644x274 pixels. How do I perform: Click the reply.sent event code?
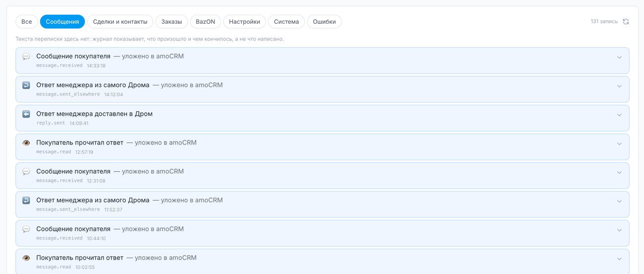tap(51, 123)
